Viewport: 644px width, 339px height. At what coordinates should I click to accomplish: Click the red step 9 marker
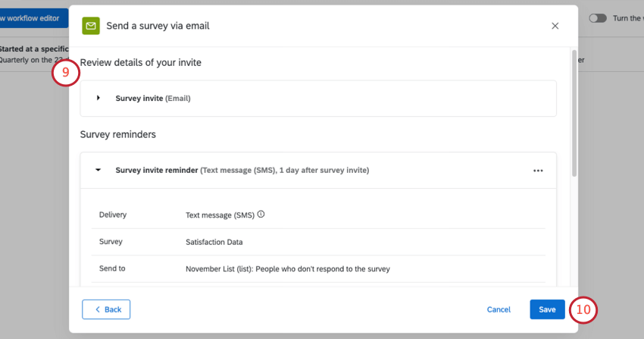pyautogui.click(x=66, y=73)
